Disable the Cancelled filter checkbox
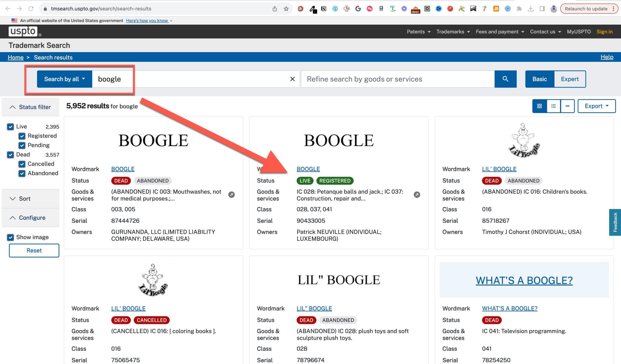Image resolution: width=621 pixels, height=364 pixels. (22, 164)
